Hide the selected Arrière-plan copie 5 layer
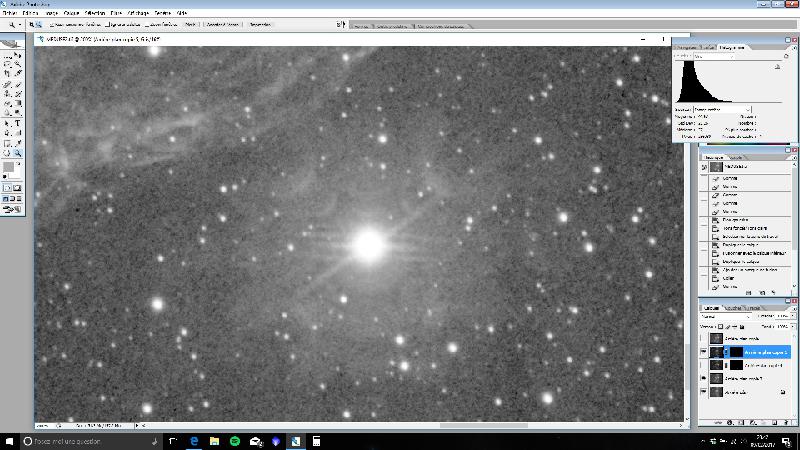This screenshot has height=450, width=800. click(704, 352)
